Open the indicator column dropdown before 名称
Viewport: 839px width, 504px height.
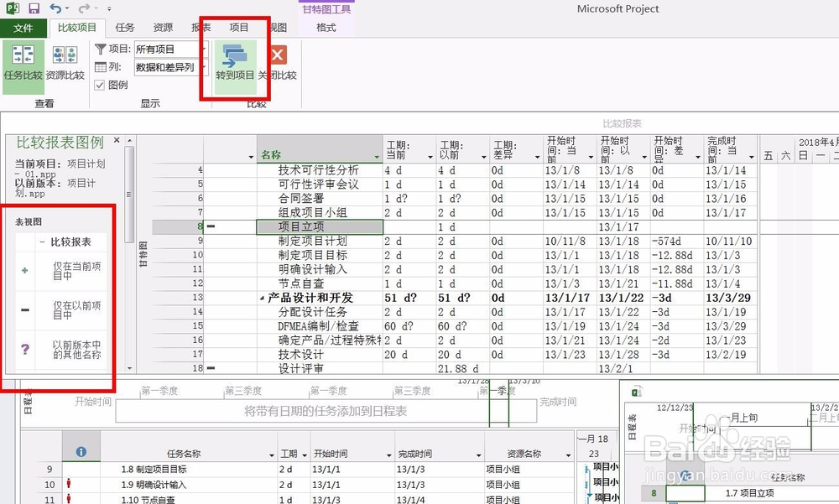251,157
